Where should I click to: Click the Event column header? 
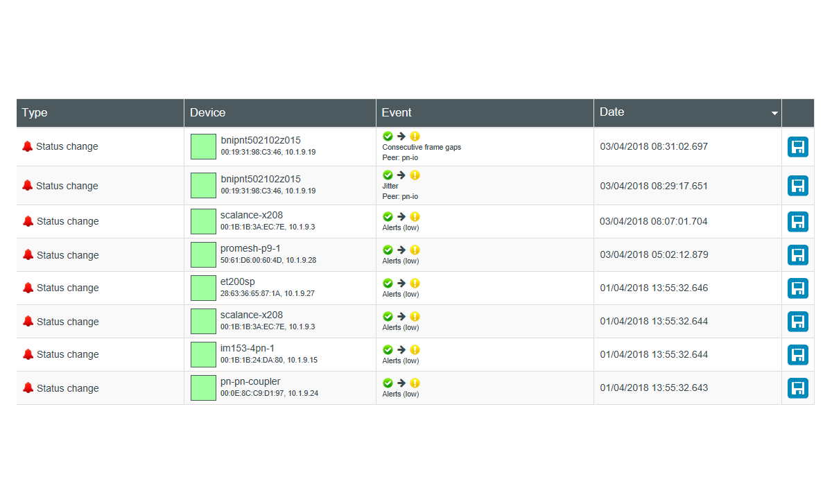click(x=397, y=113)
